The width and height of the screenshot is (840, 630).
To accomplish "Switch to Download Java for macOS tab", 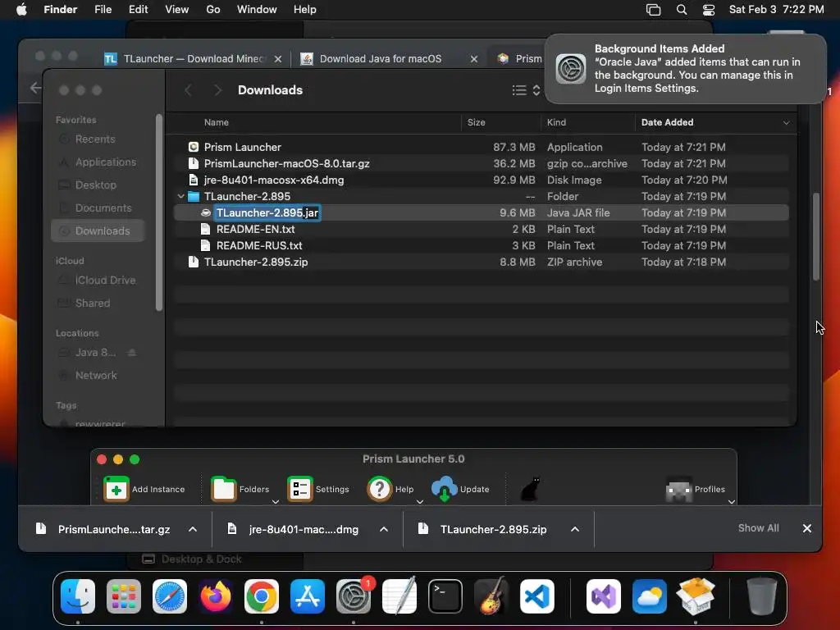I will pyautogui.click(x=381, y=59).
